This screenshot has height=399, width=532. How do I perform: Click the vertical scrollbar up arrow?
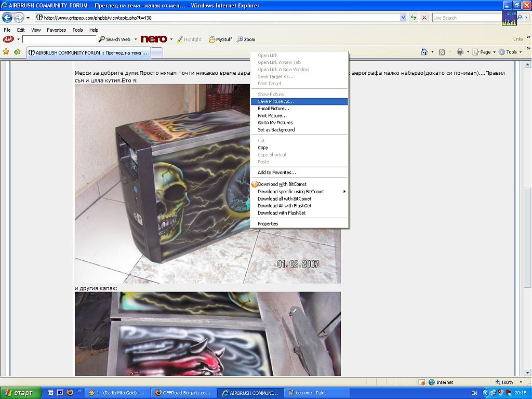[x=527, y=64]
